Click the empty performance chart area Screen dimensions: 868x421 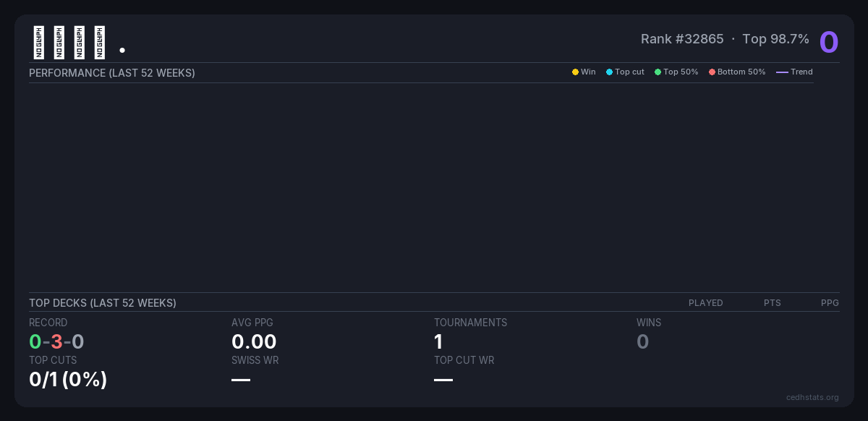pos(421,188)
